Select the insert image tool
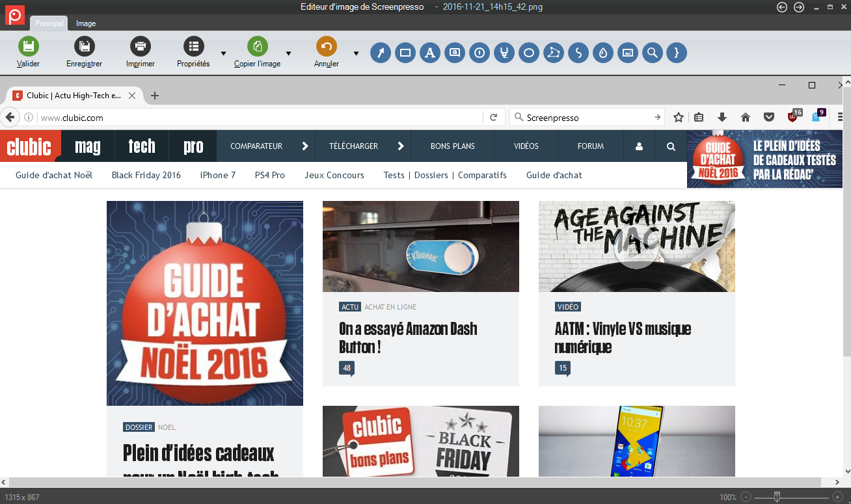This screenshot has width=851, height=504. (628, 53)
